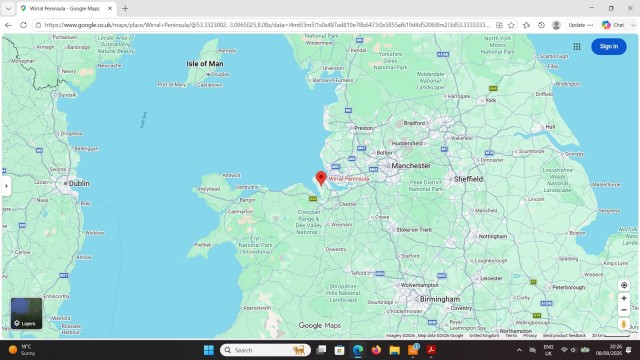
Task: Click the Isle of Man label
Action: (204, 64)
